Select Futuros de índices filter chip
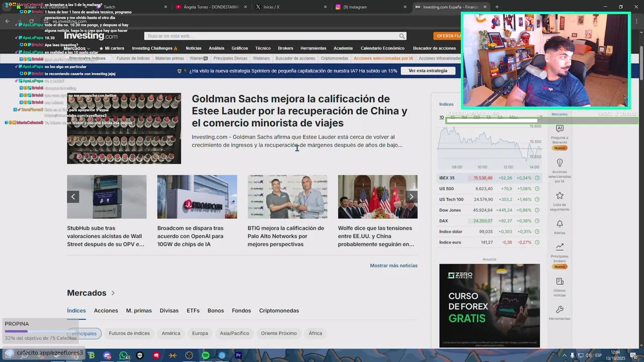Viewport: 644px width, 362px height. (129, 333)
